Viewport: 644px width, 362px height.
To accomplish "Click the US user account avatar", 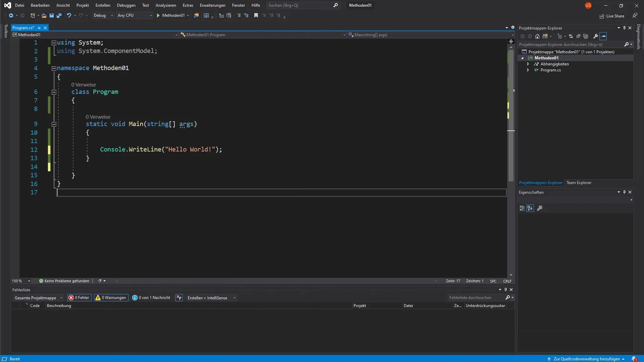I will pos(588,5).
